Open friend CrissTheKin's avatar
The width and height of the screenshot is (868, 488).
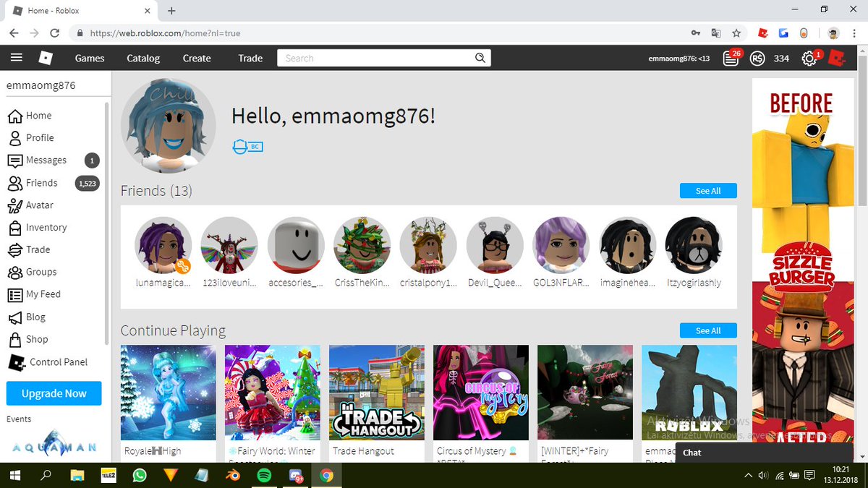(x=362, y=245)
